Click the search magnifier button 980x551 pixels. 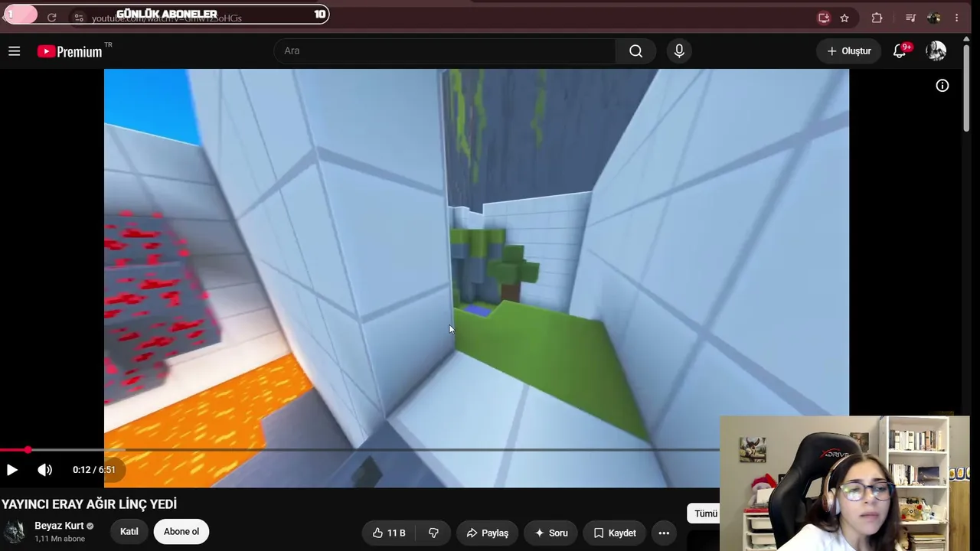(x=635, y=51)
